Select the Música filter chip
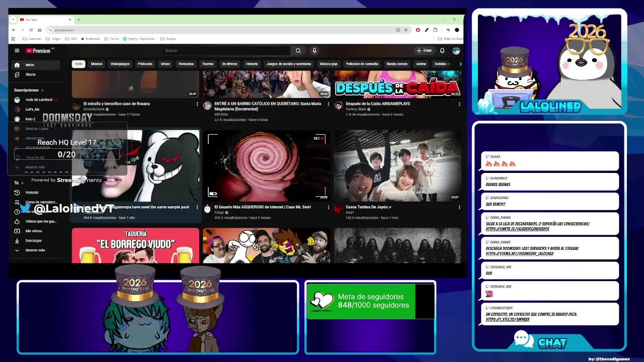 point(97,64)
